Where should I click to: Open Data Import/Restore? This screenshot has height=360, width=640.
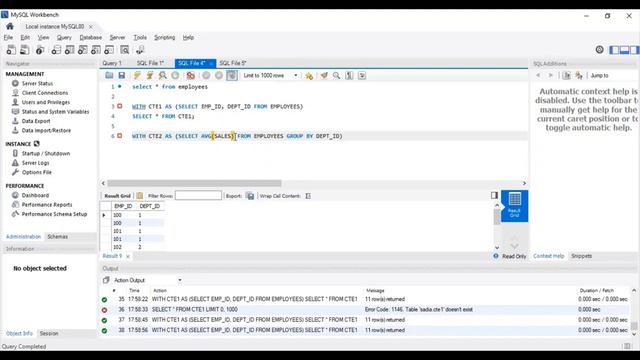click(x=46, y=130)
